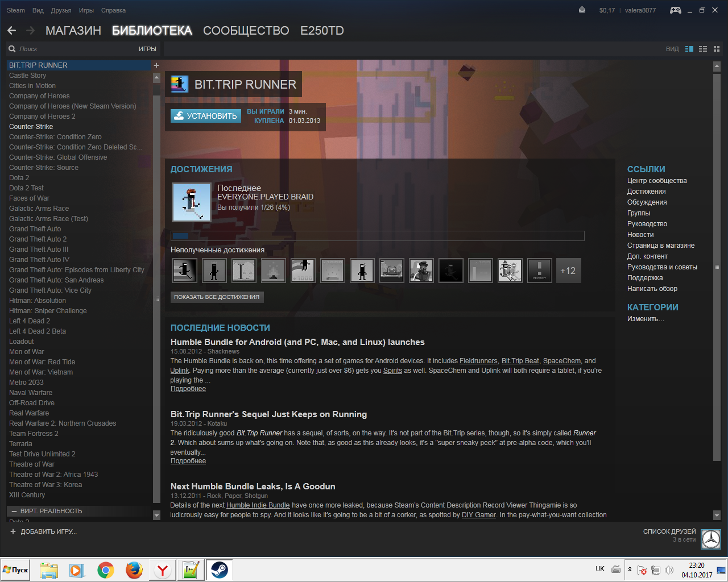This screenshot has height=582, width=728.
Task: Open Подробнее under the Runner's Sequel news
Action: point(188,461)
